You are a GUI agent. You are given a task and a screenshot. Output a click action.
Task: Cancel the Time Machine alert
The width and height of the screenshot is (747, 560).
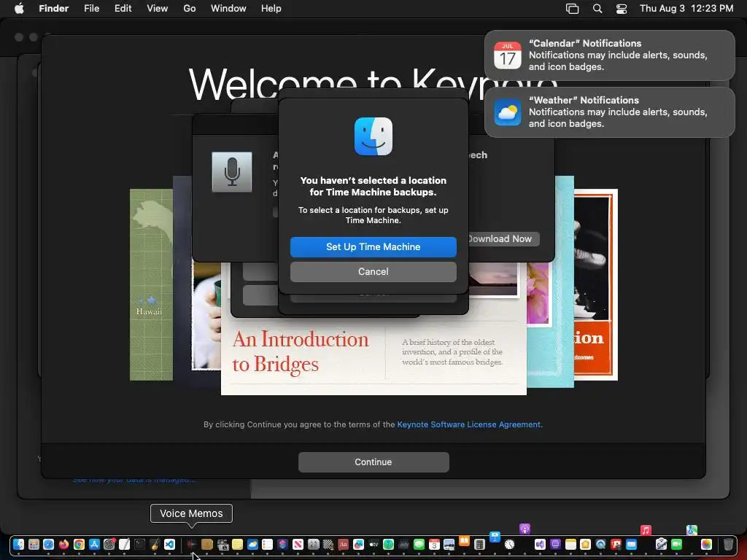pyautogui.click(x=373, y=271)
